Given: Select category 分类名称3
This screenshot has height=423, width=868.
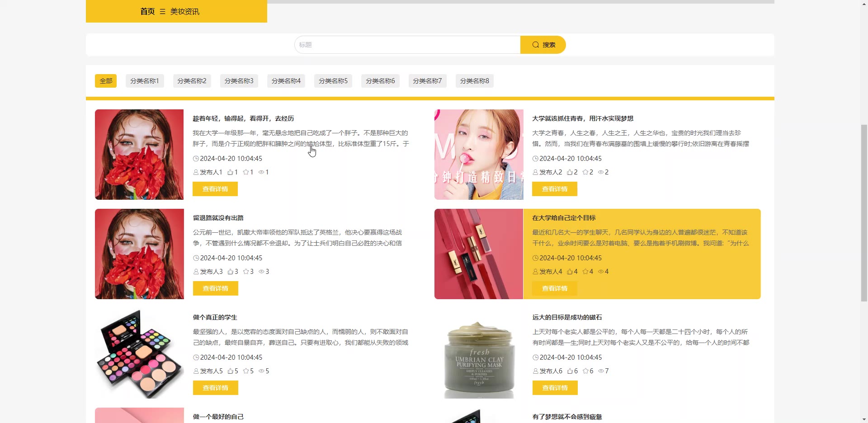Looking at the screenshot, I should [239, 81].
